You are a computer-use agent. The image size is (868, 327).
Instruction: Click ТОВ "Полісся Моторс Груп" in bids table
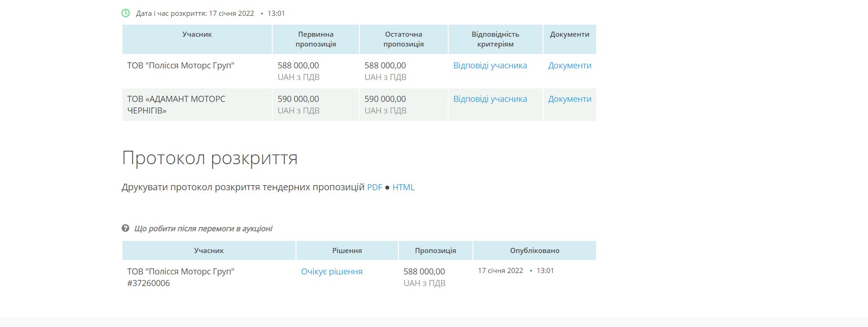click(181, 66)
